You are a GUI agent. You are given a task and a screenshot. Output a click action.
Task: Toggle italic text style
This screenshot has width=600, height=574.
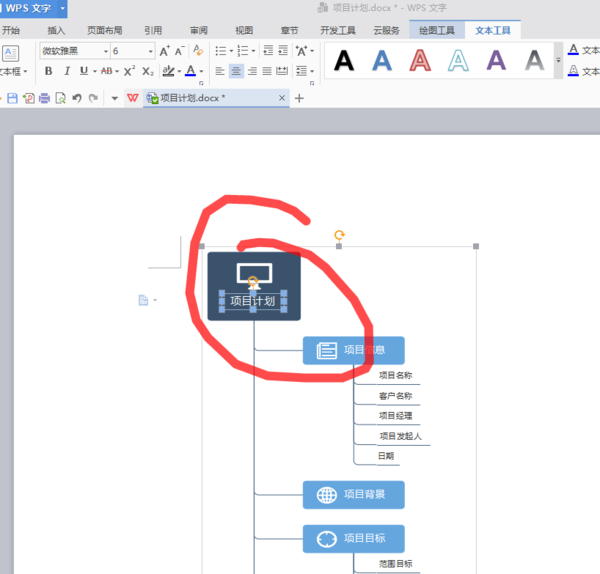[x=65, y=71]
